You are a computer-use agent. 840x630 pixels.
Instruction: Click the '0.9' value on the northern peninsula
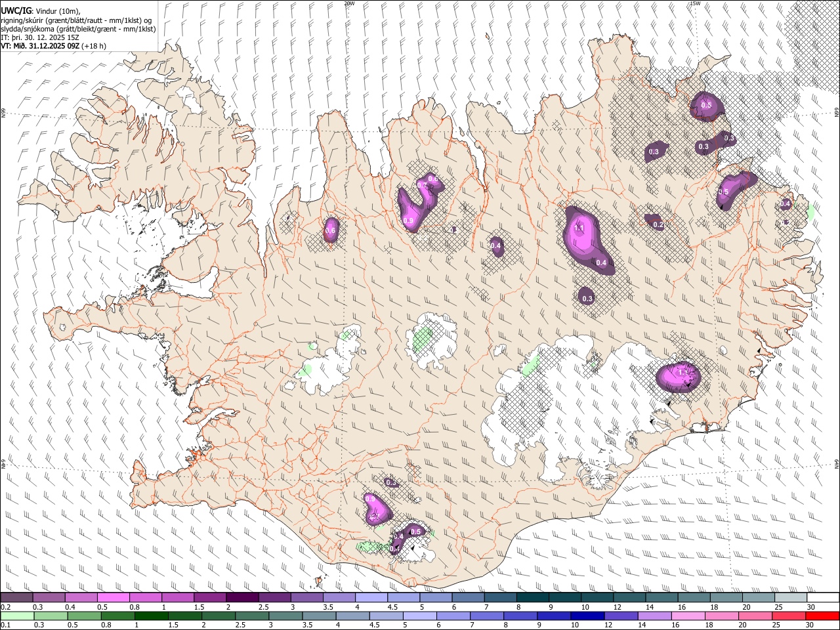(408, 221)
